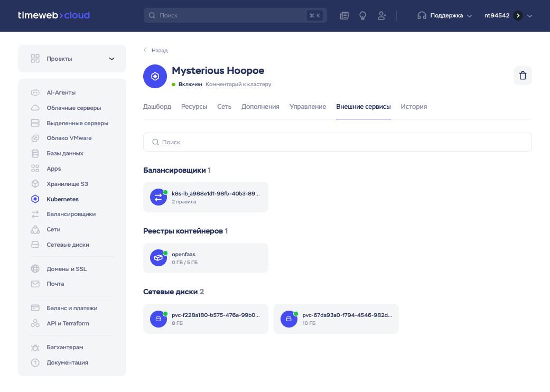Screen dimensions: 550x392
Task: Click Комментарий к кластеру text
Action: click(238, 85)
